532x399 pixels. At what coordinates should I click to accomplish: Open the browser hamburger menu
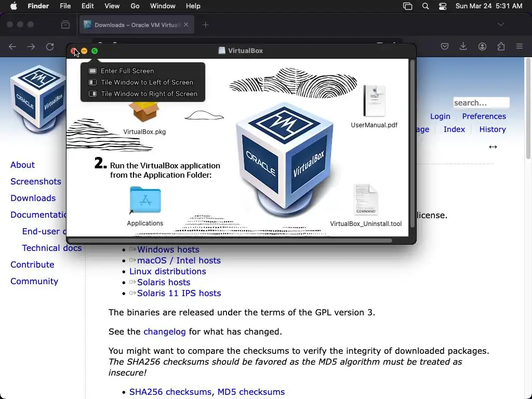pos(520,46)
